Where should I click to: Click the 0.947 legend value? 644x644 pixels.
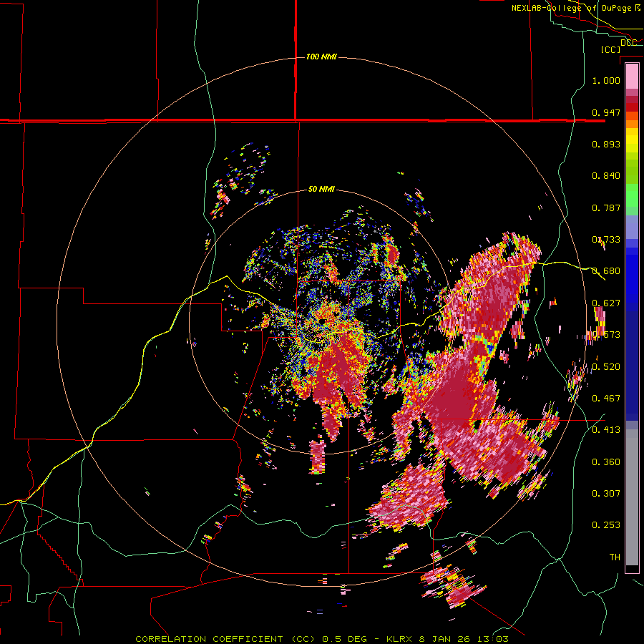[606, 112]
